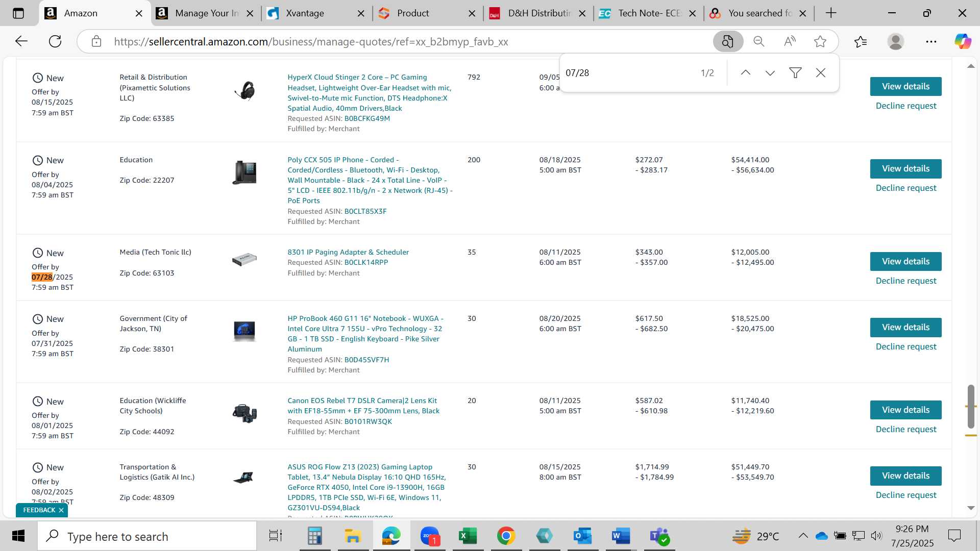This screenshot has width=980, height=551.
Task: Open Poly CCX 505 IP Phone product link
Action: 370,180
